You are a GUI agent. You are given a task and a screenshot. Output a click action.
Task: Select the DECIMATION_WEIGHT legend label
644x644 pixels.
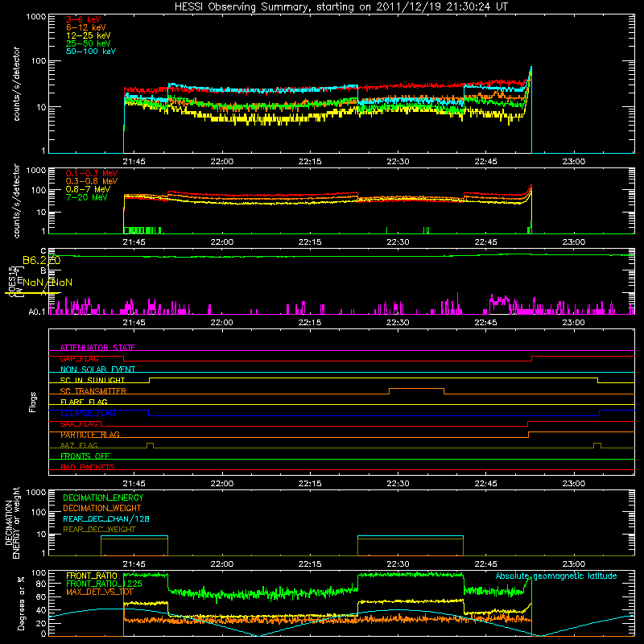point(102,508)
